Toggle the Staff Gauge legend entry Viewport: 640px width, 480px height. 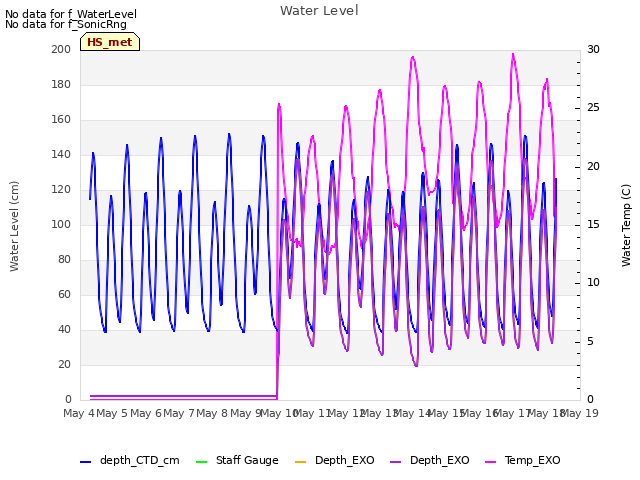[x=237, y=460]
